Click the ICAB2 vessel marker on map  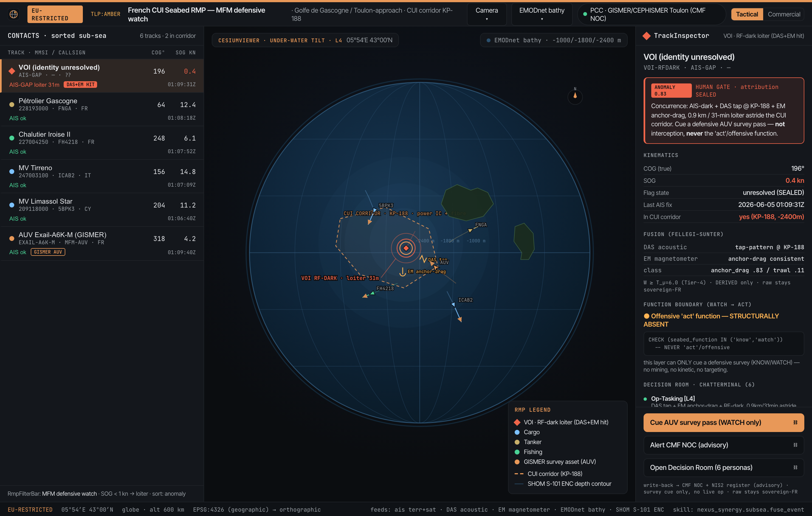coord(453,304)
